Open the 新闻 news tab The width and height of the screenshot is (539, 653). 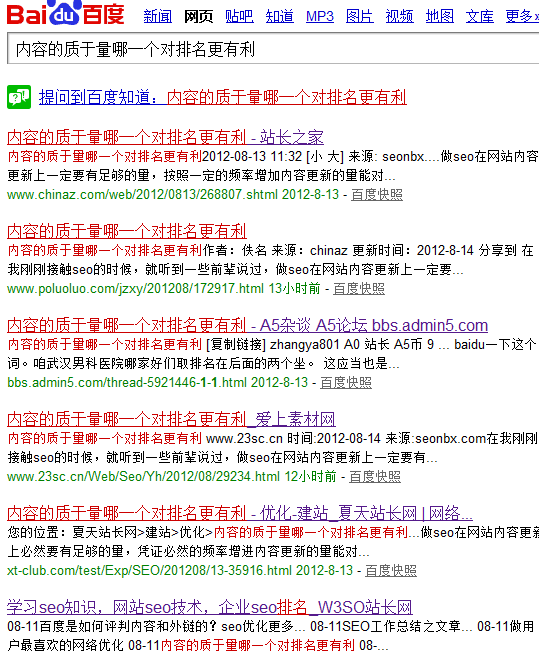coord(157,16)
